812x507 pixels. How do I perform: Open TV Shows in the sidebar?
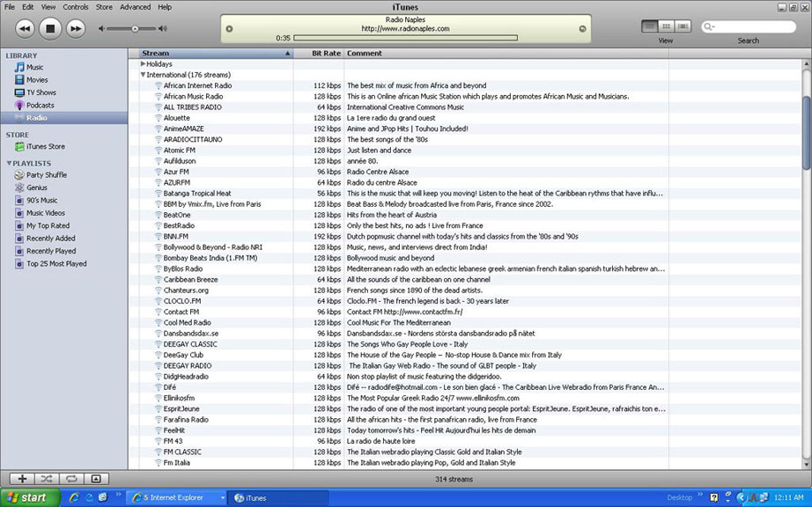pos(35,92)
